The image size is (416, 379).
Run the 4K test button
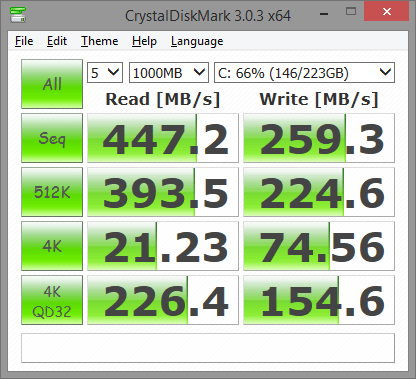(52, 246)
